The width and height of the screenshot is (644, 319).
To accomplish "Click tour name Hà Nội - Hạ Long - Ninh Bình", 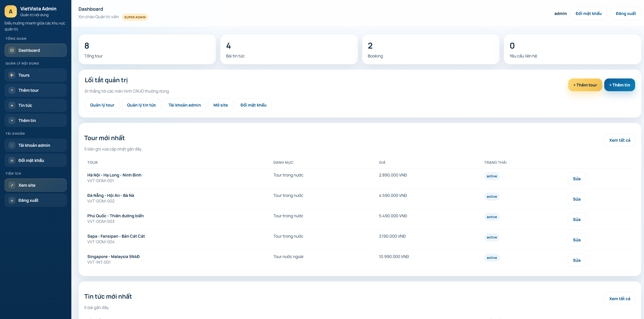I will coord(114,175).
